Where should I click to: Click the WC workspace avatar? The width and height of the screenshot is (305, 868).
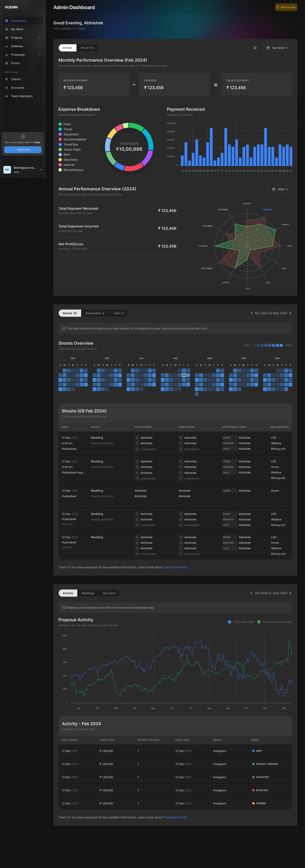tap(7, 170)
